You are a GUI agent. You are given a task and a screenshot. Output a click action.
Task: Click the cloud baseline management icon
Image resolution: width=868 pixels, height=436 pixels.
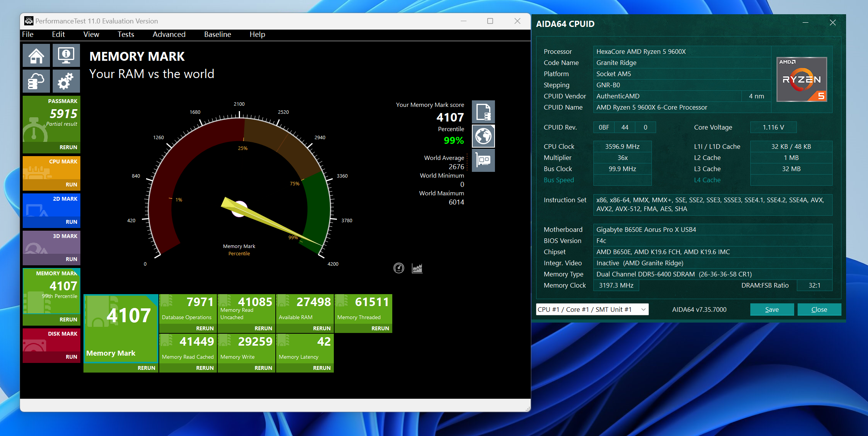36,81
